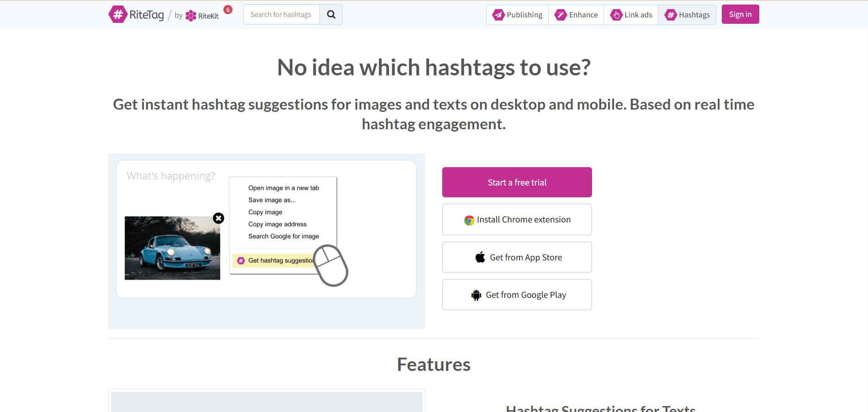Focus the Search for hashtags field

[x=281, y=15]
